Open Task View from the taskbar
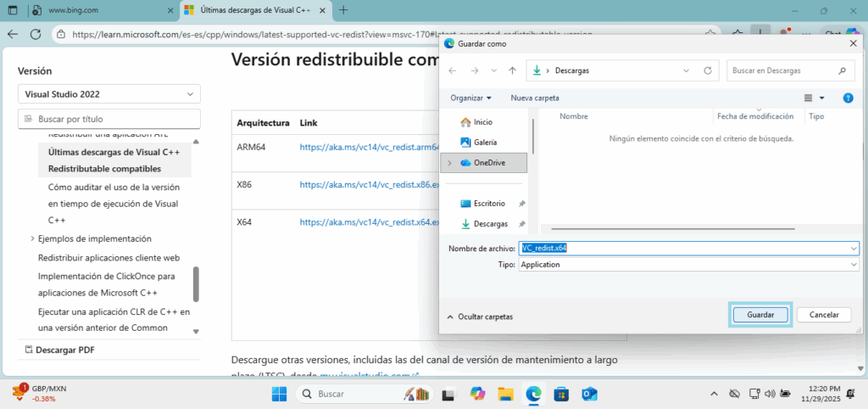This screenshot has width=868, height=409. (448, 394)
